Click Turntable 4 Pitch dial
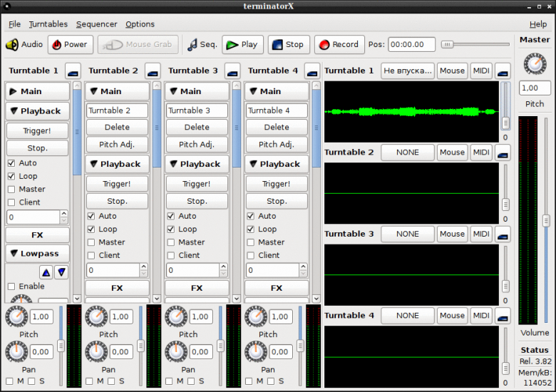The width and height of the screenshot is (556, 392). [256, 316]
